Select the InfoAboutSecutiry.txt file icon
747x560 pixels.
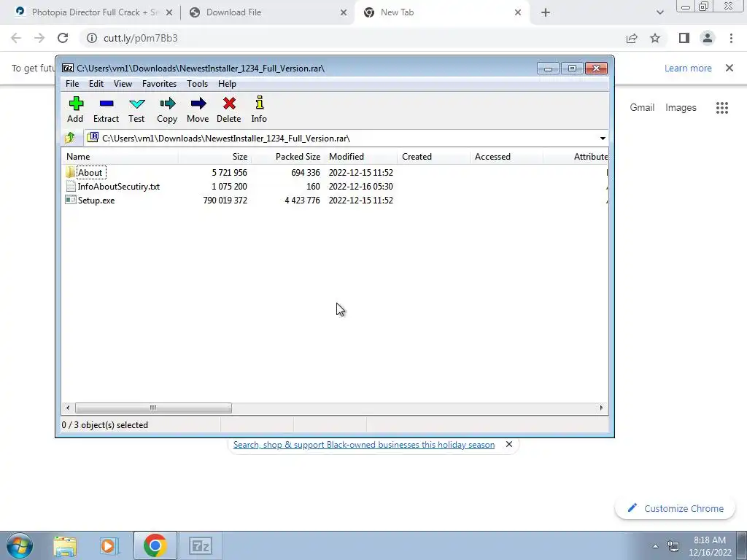(x=71, y=186)
